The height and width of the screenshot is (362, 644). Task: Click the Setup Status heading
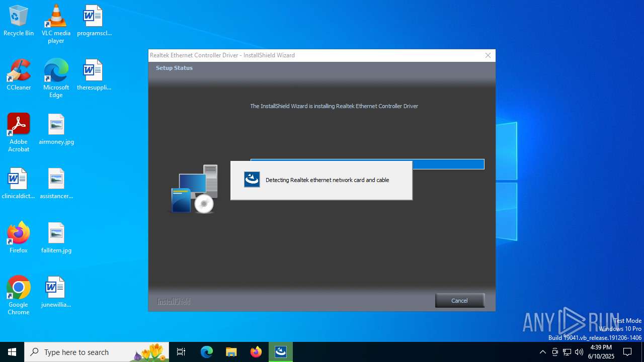(x=174, y=68)
